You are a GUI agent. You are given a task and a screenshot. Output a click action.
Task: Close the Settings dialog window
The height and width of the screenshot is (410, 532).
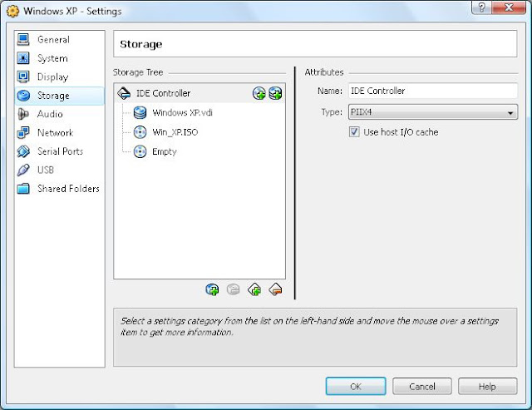[509, 7]
